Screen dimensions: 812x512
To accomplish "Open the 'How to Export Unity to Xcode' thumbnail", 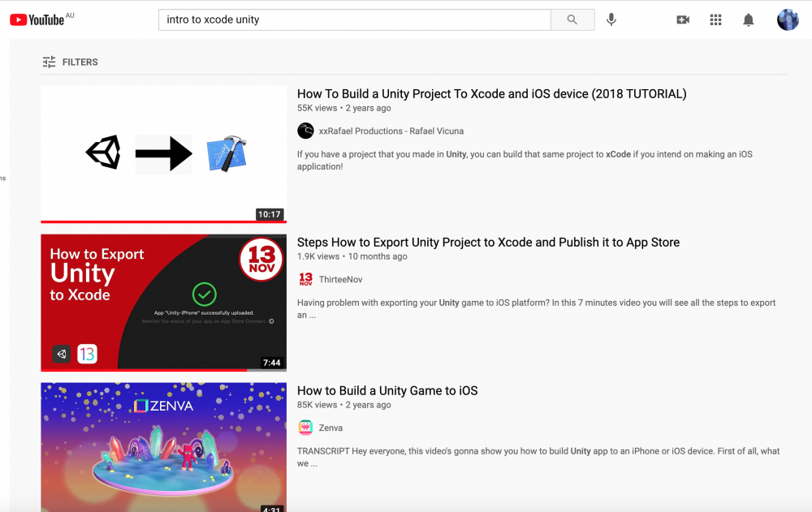I will tap(164, 303).
